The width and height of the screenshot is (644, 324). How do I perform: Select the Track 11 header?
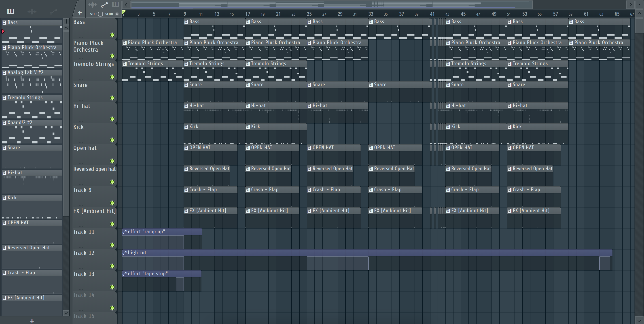pyautogui.click(x=95, y=238)
